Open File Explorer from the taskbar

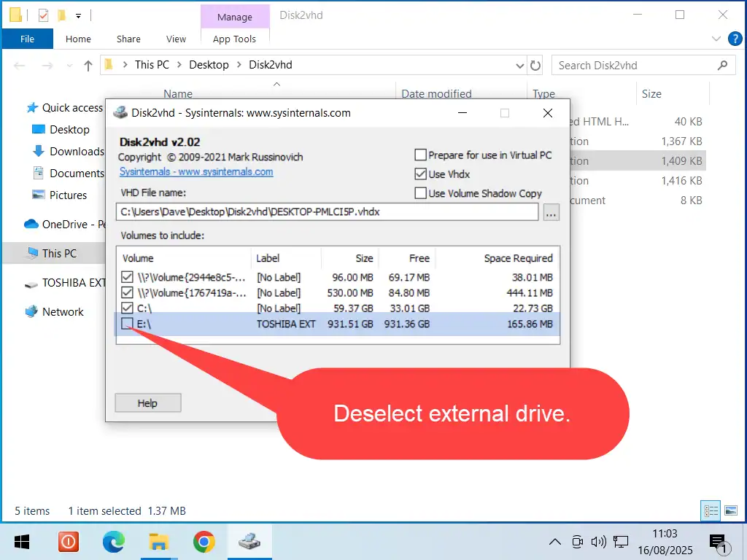(159, 542)
